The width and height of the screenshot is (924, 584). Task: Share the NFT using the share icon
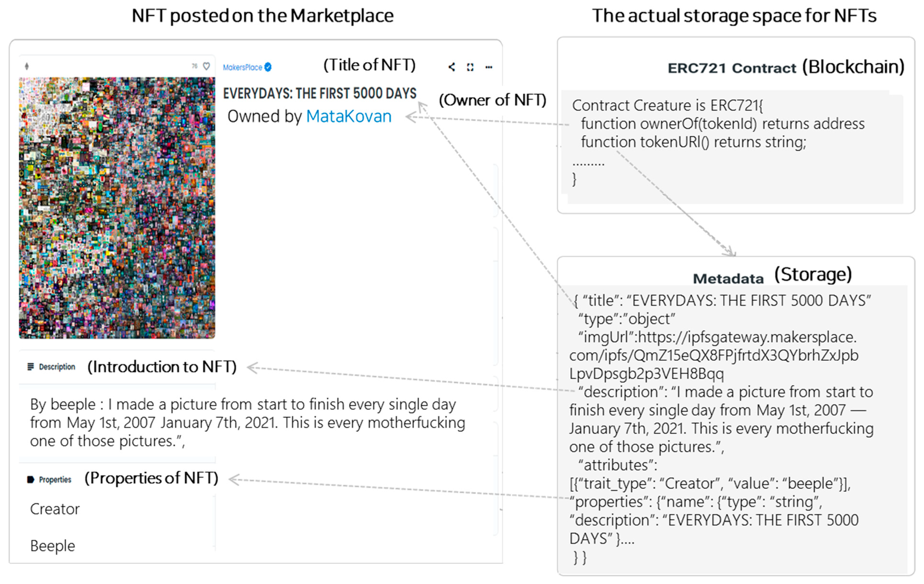[452, 67]
